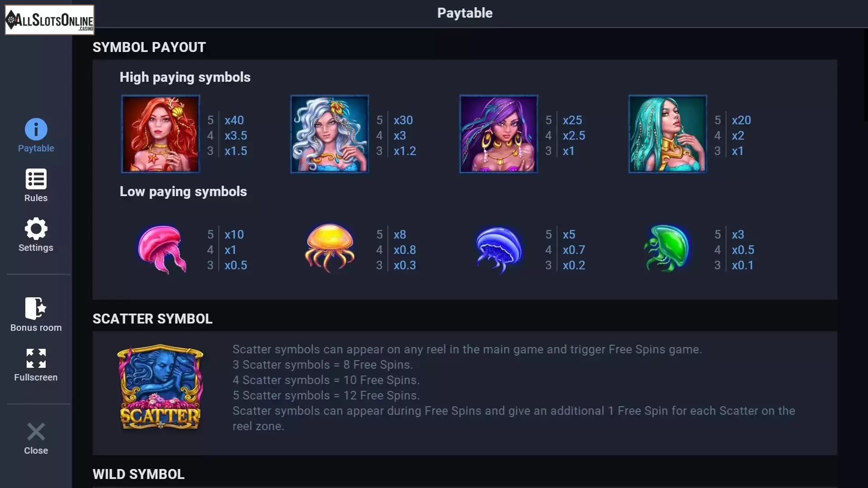Click the Paytable title header
The width and height of the screenshot is (868, 488).
click(465, 13)
